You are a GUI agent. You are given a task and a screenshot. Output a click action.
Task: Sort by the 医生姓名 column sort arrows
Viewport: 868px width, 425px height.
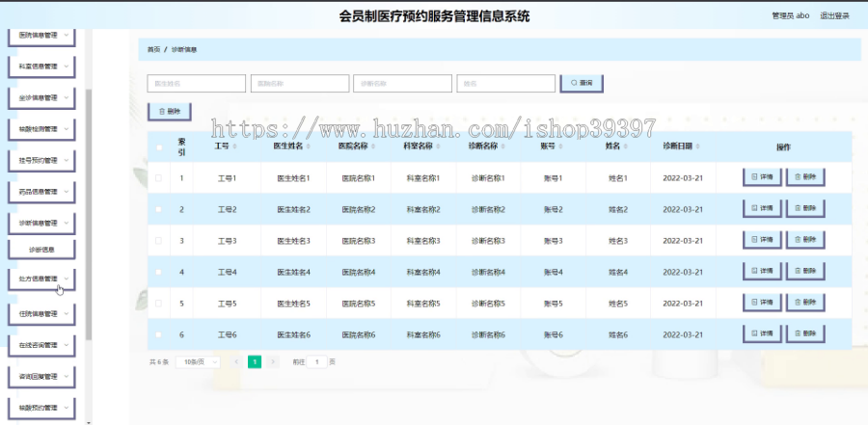point(308,146)
